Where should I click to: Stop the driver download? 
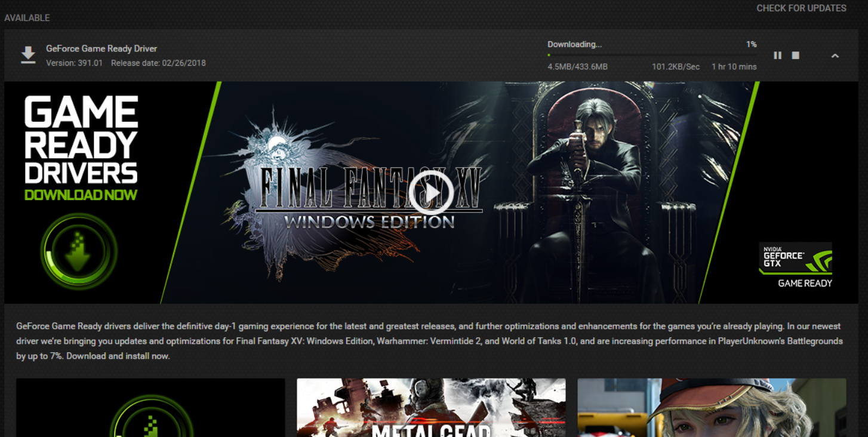[795, 56]
